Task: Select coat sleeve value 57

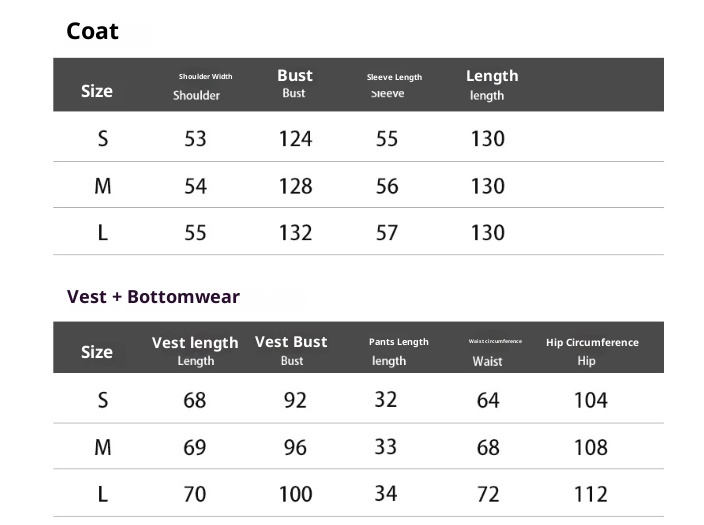Action: click(387, 233)
